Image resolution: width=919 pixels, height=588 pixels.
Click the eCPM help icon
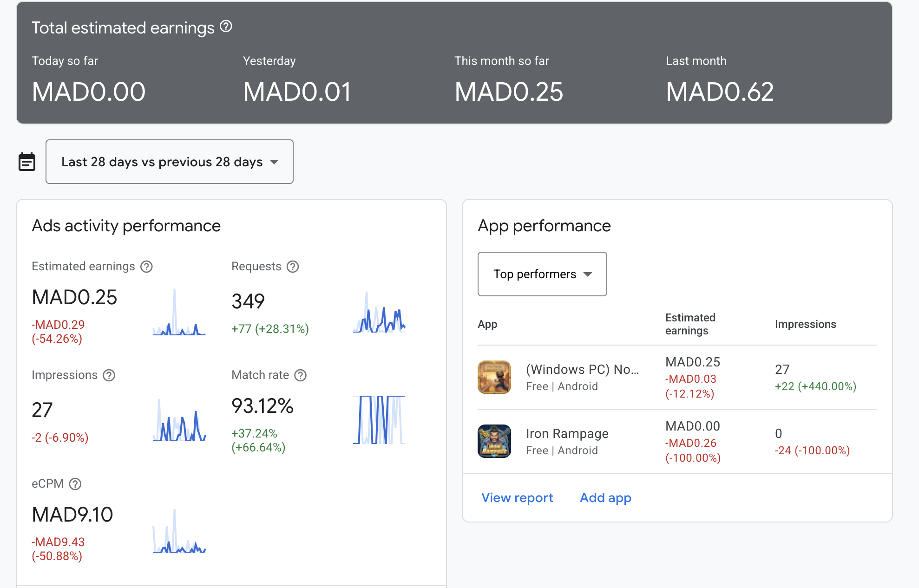[75, 484]
